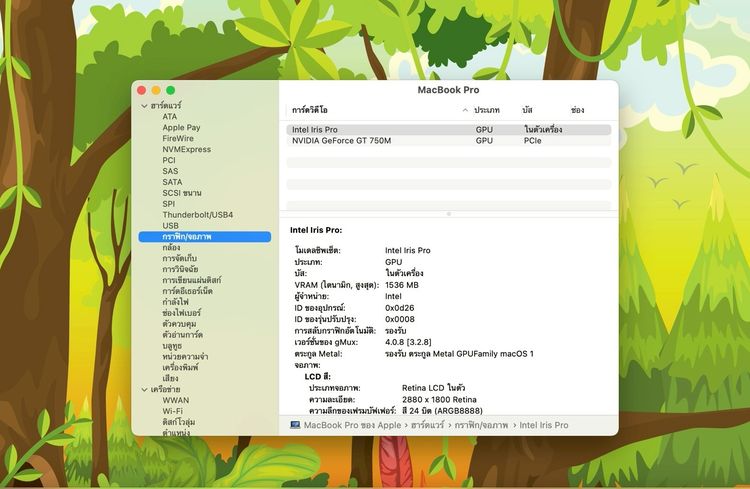Click the 0x0d26 device ID value
Viewport: 750px width, 489px height.
(x=399, y=308)
